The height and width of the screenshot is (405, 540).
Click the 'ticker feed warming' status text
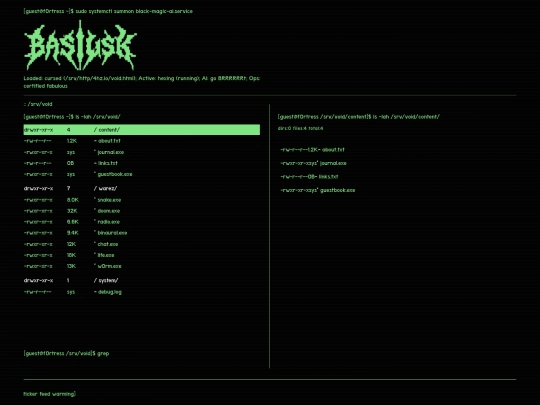50,394
